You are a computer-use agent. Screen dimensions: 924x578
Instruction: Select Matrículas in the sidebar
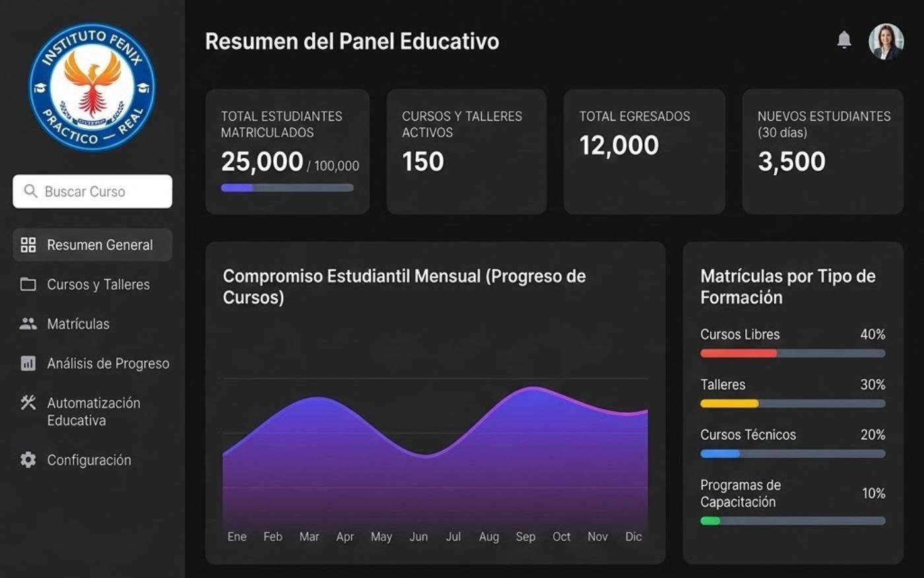coord(92,324)
